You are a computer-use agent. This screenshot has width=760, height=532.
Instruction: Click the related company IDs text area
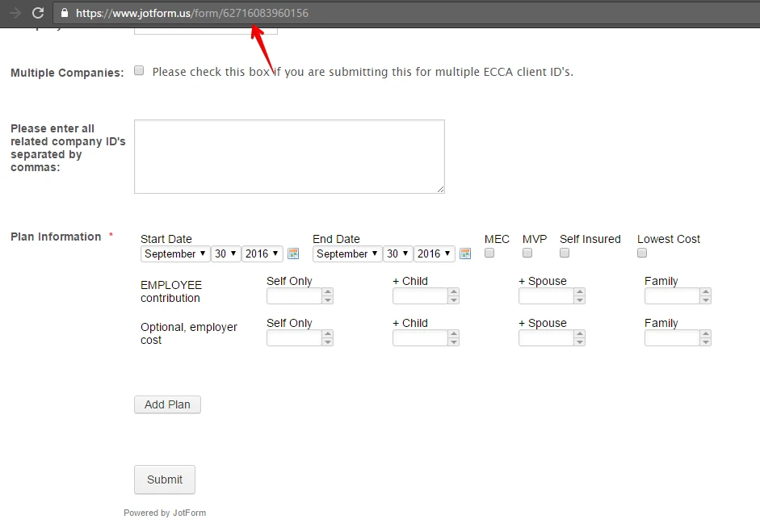click(288, 155)
